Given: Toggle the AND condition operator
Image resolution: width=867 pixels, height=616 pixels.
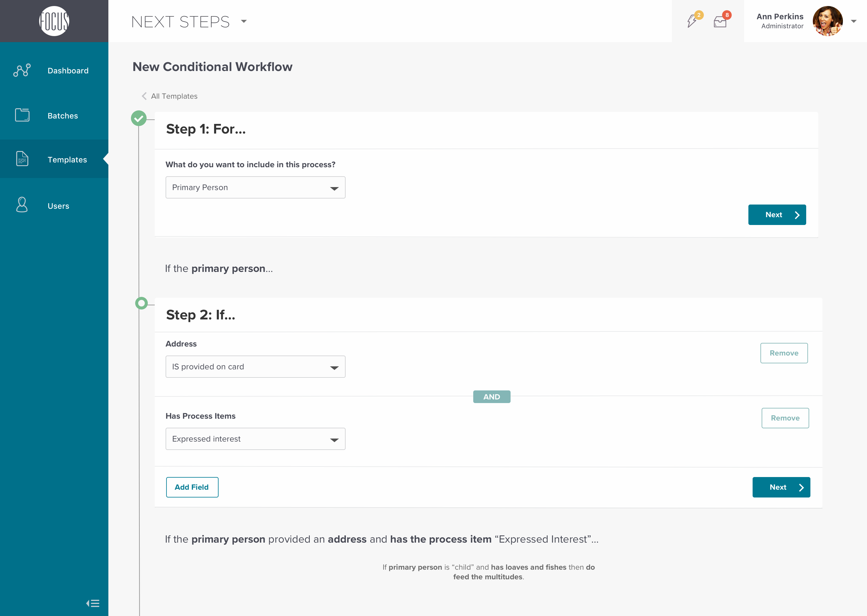Looking at the screenshot, I should coord(491,397).
